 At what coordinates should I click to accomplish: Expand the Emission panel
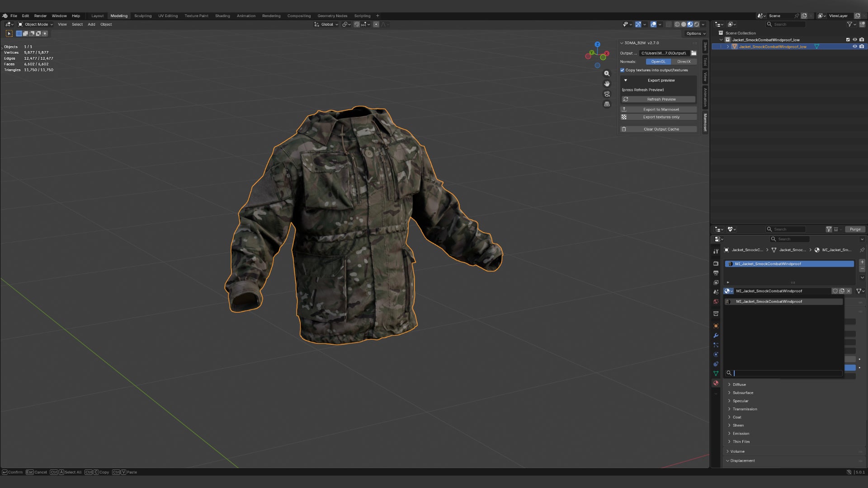coord(729,433)
